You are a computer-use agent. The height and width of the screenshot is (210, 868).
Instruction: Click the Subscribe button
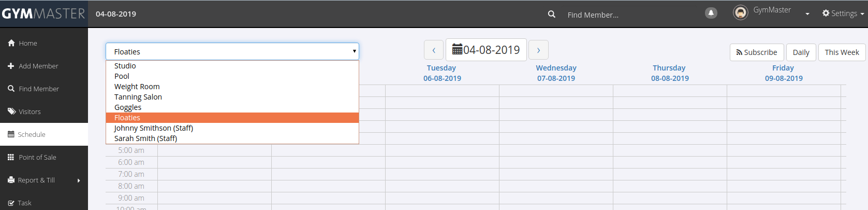[757, 52]
